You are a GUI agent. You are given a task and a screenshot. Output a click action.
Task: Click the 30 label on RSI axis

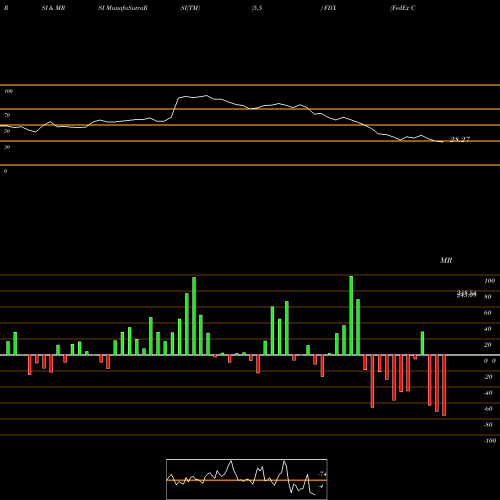click(x=7, y=147)
